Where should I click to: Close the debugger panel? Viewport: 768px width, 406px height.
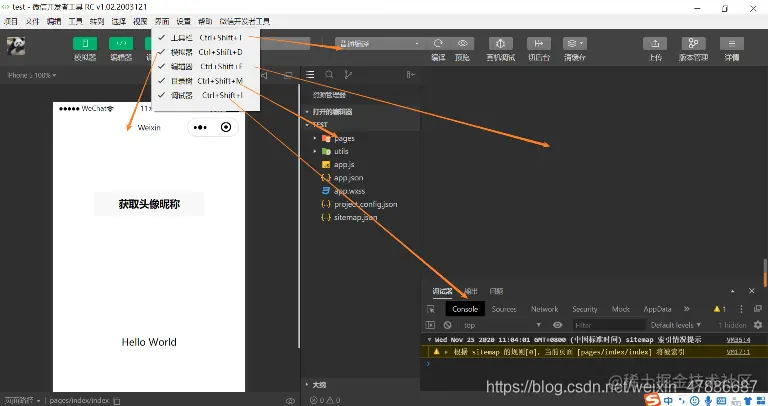[x=752, y=291]
